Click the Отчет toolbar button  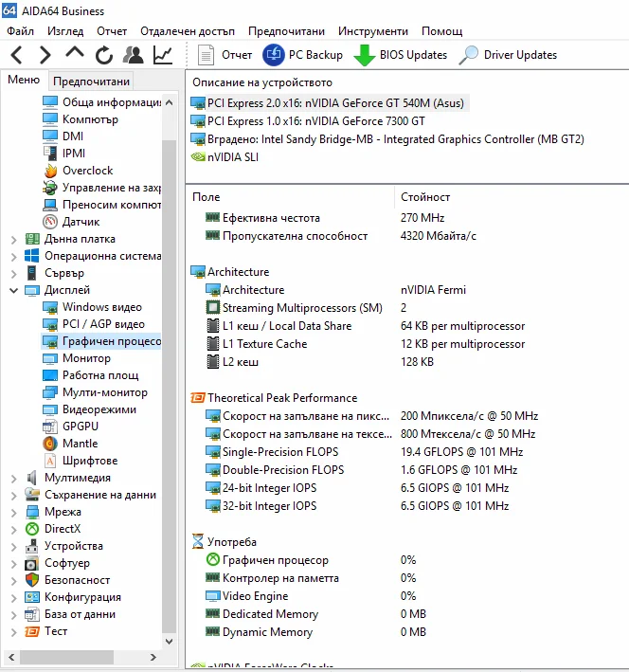coord(225,55)
